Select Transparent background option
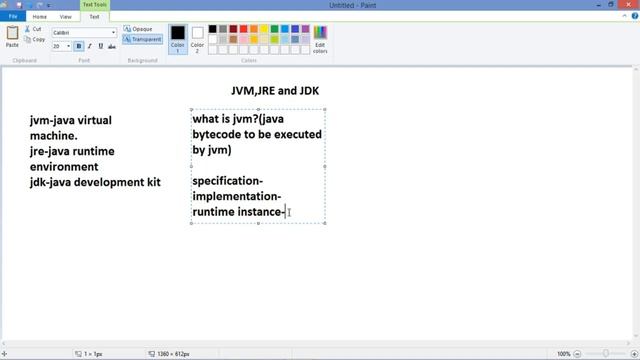Image resolution: width=640 pixels, height=360 pixels. point(142,39)
